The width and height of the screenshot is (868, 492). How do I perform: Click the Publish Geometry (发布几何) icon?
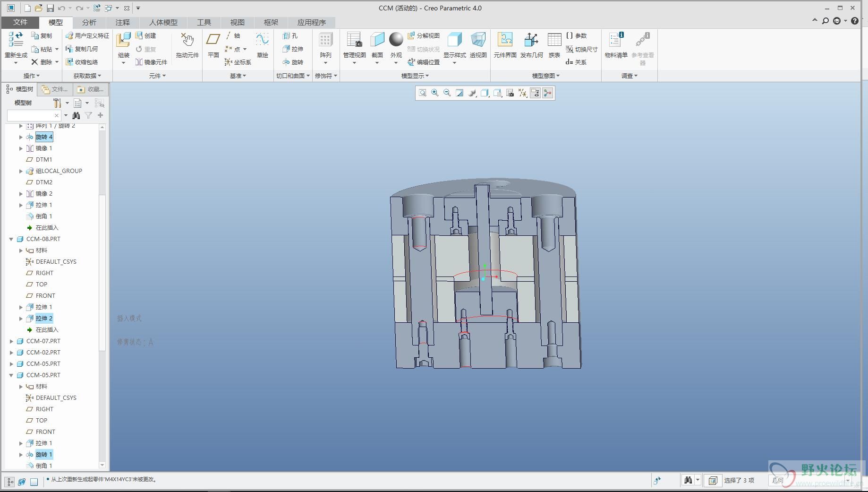click(x=531, y=39)
